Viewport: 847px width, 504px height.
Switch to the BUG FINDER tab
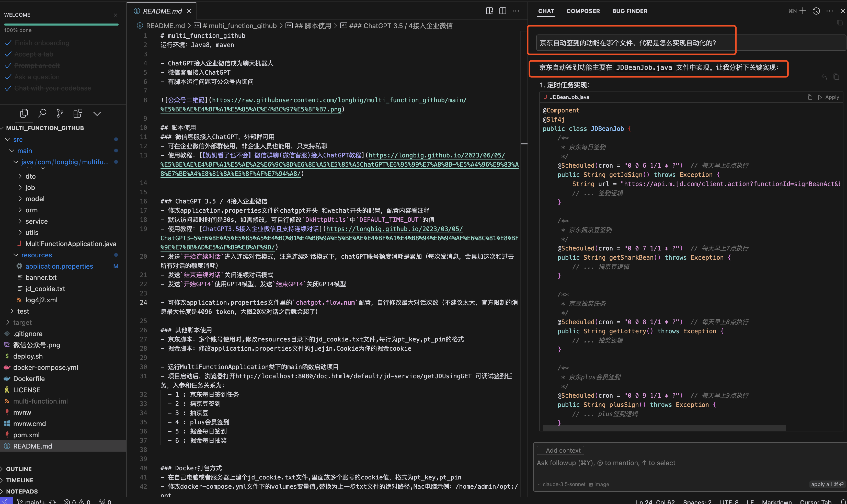click(x=629, y=11)
